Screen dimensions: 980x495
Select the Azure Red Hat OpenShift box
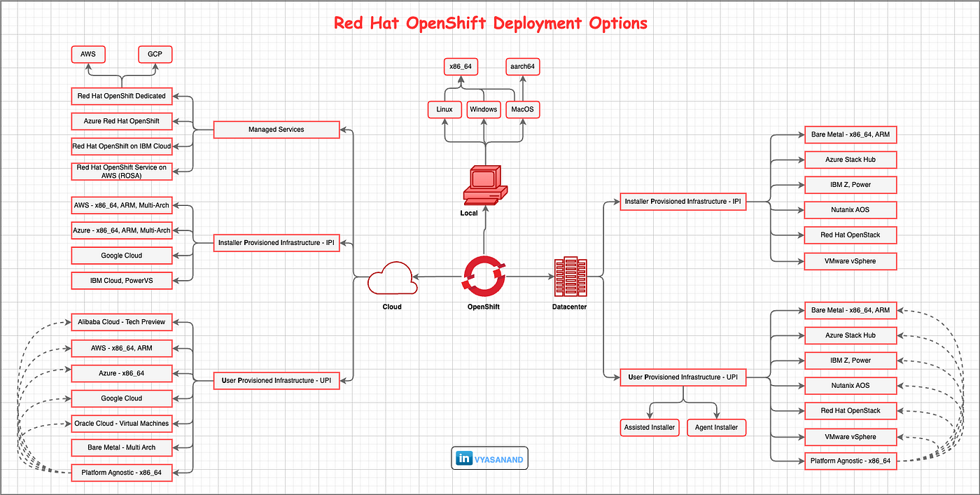[122, 121]
